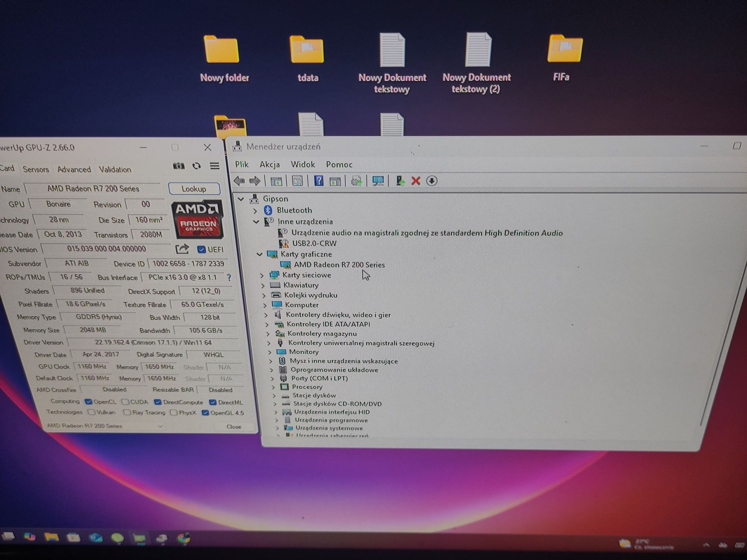
Task: Click the Help icon in Device Manager toolbar
Action: click(x=319, y=181)
